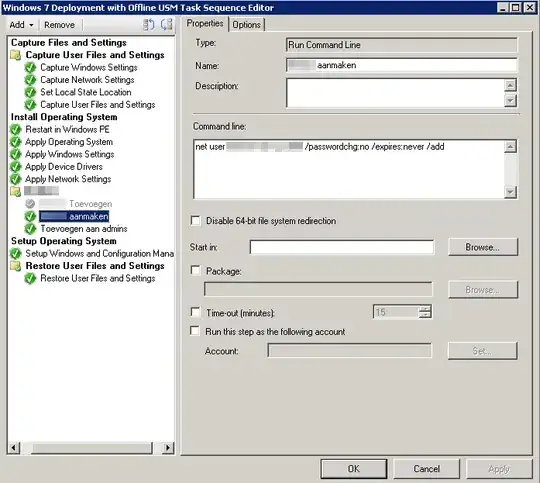The height and width of the screenshot is (483, 540).
Task: Click Apply Operating System check icon
Action: coord(15,142)
